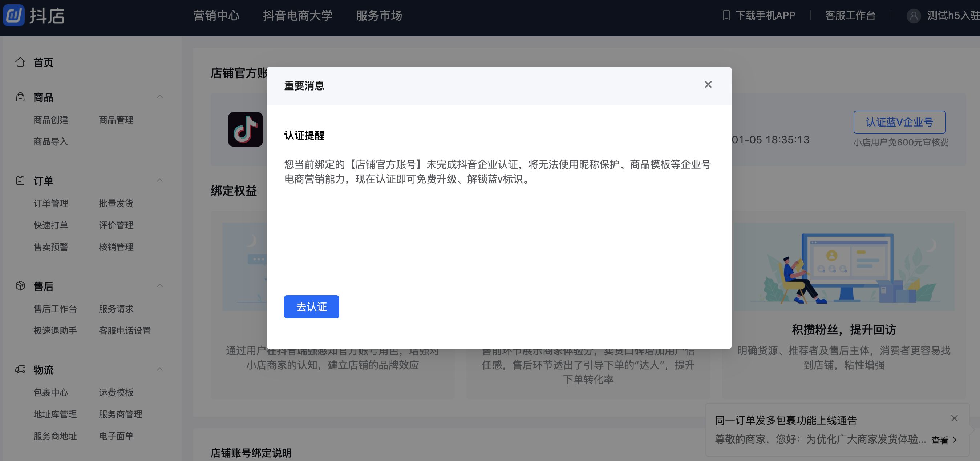Open 售卖预警 in sidebar
This screenshot has height=461, width=980.
pyautogui.click(x=50, y=247)
